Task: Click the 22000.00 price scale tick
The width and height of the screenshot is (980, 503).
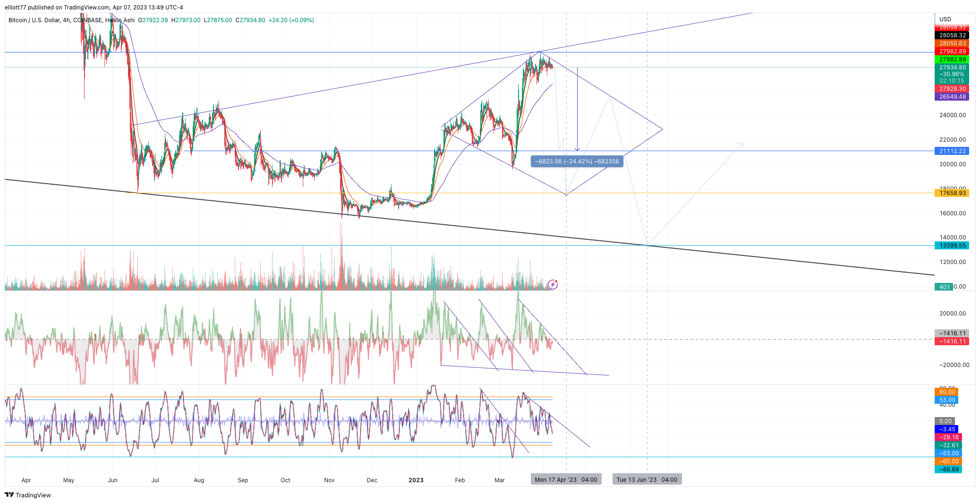Action: click(953, 140)
